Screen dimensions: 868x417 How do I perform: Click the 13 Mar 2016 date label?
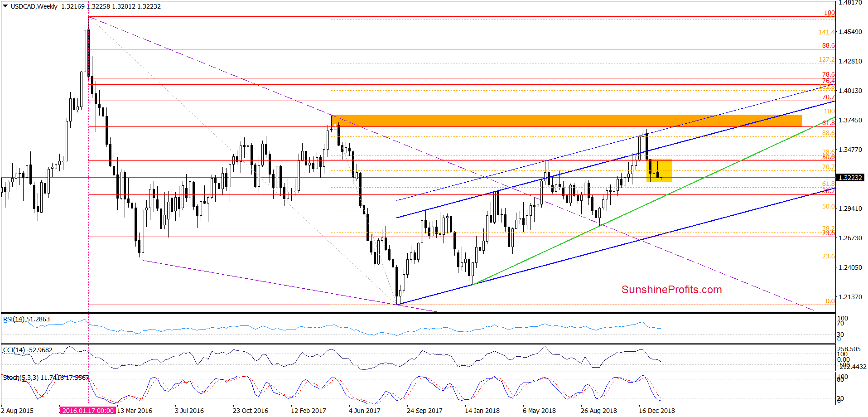click(x=135, y=411)
